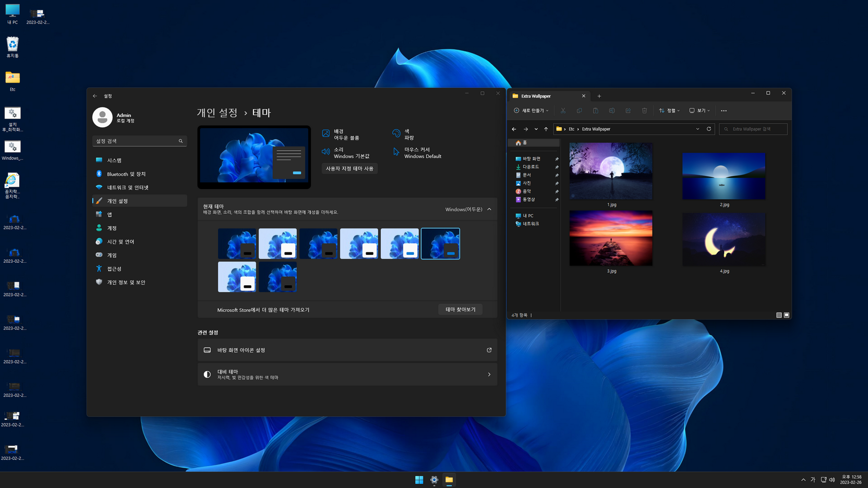Open the address bar history dropdown
The width and height of the screenshot is (868, 488).
pos(697,129)
